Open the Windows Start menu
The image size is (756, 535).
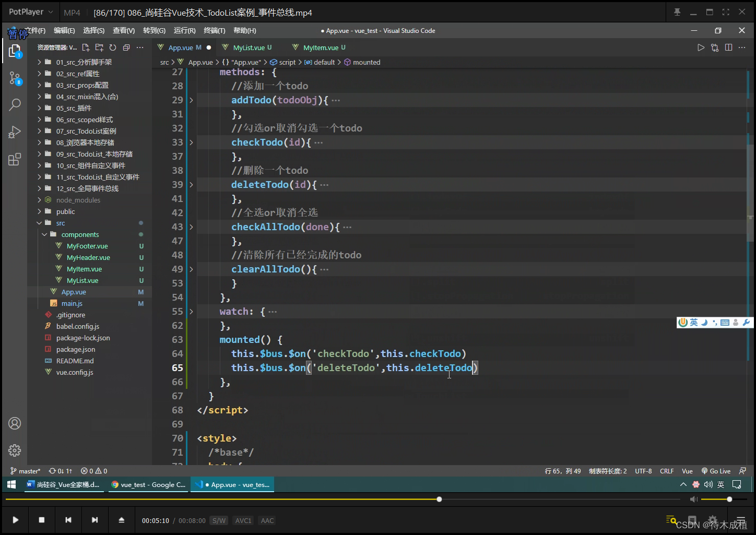pyautogui.click(x=11, y=484)
